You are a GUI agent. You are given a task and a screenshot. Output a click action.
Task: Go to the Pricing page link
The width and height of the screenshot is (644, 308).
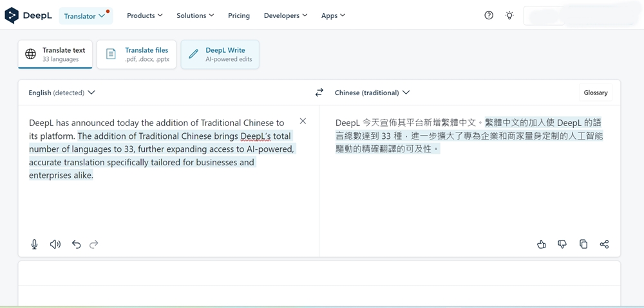239,15
